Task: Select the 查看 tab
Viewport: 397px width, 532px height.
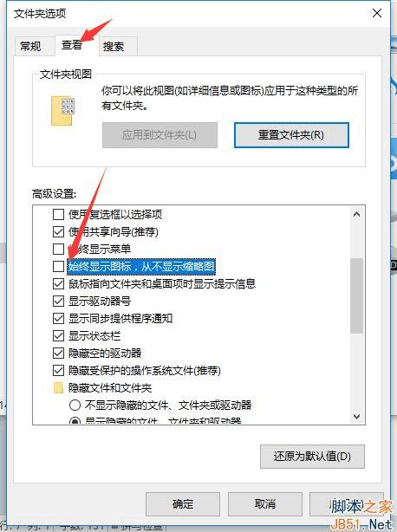Action: pos(72,45)
